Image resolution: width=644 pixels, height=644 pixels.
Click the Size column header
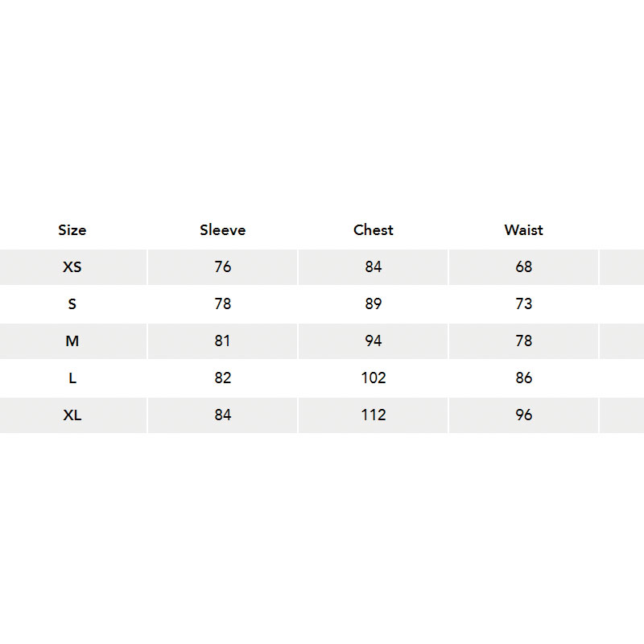72,230
